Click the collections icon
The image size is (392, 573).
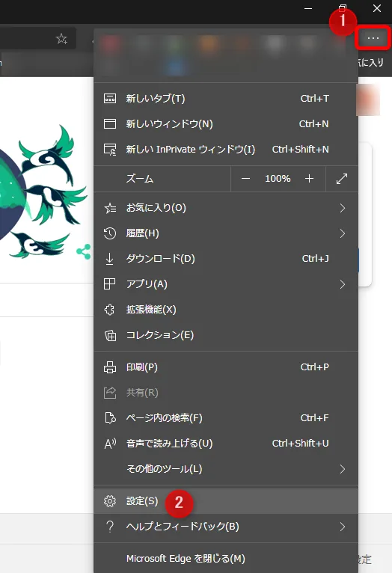coord(110,335)
